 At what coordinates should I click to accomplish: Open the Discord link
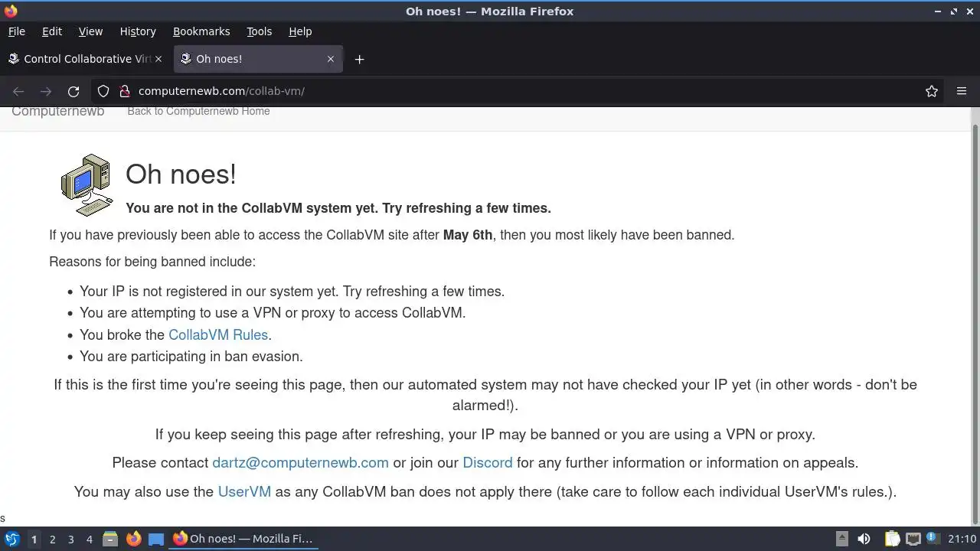click(x=488, y=462)
